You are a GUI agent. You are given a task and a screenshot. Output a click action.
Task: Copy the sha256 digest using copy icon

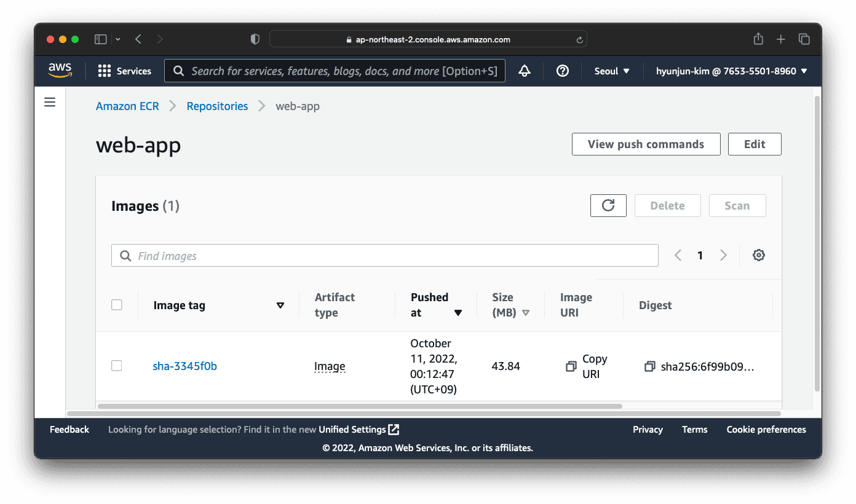click(x=649, y=366)
